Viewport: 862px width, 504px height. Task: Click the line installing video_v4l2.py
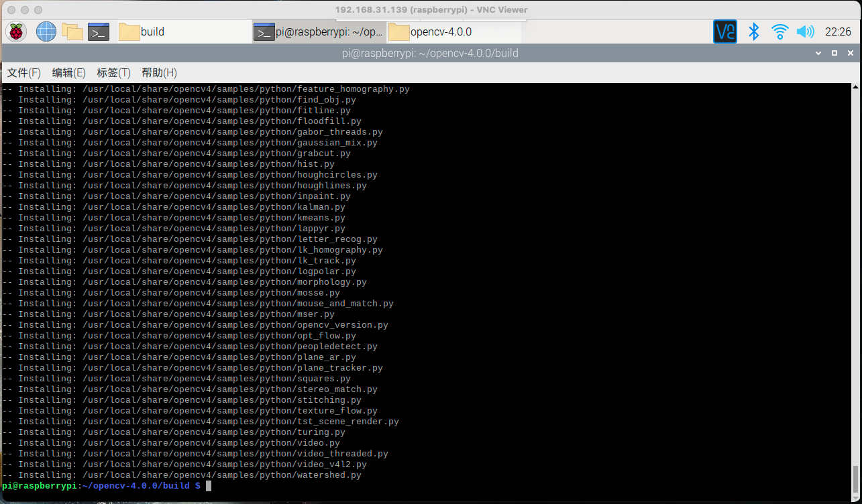tap(184, 464)
